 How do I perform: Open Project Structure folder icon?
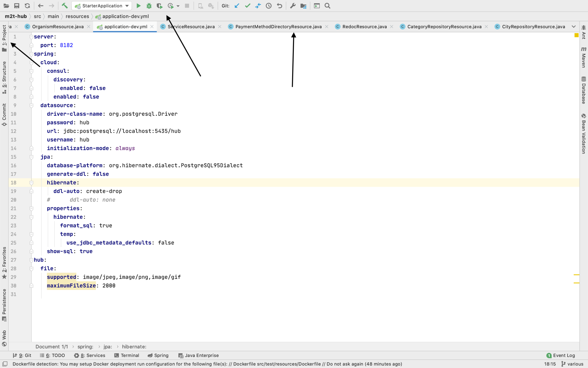[x=303, y=6]
